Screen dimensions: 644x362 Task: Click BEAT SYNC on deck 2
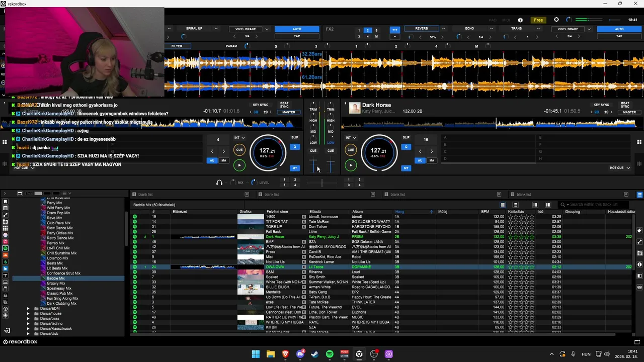pos(625,105)
